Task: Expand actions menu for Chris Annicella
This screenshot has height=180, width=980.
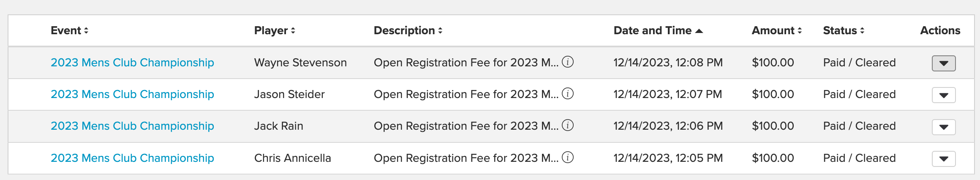Action: click(944, 159)
